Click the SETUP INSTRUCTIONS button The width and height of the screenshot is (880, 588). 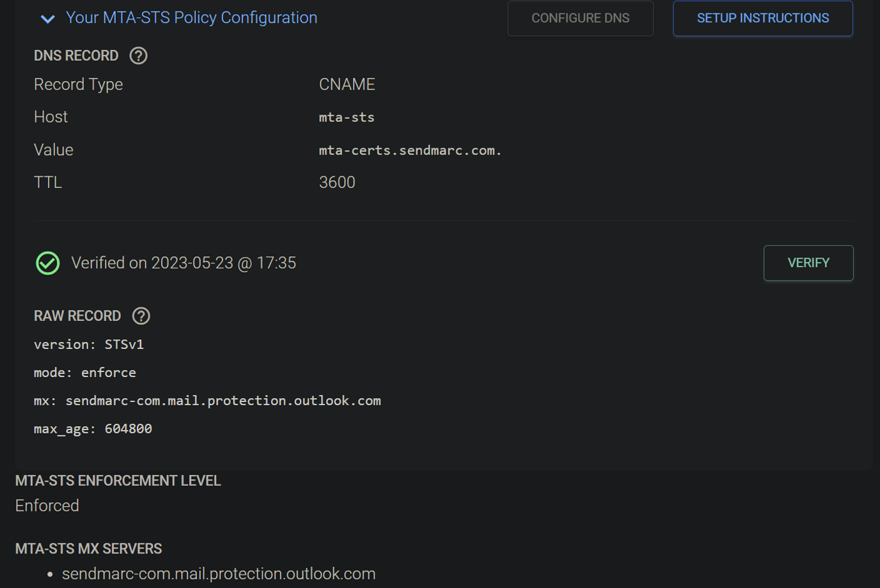pyautogui.click(x=762, y=18)
